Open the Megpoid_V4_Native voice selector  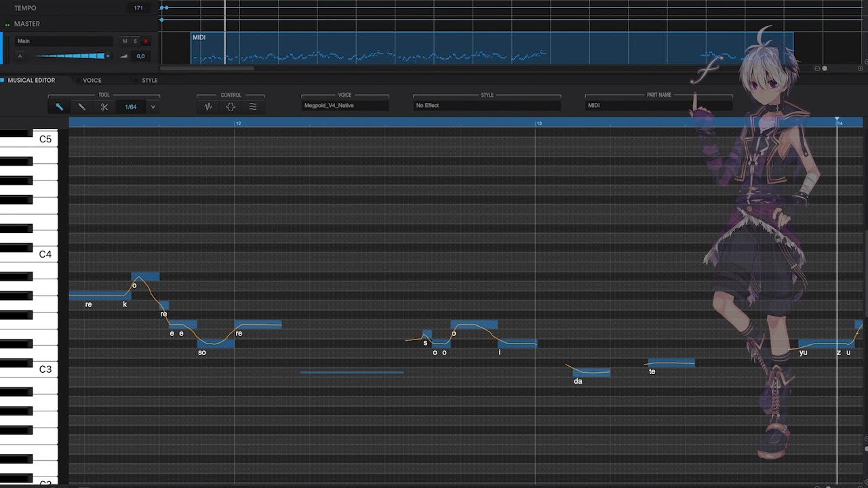[345, 105]
